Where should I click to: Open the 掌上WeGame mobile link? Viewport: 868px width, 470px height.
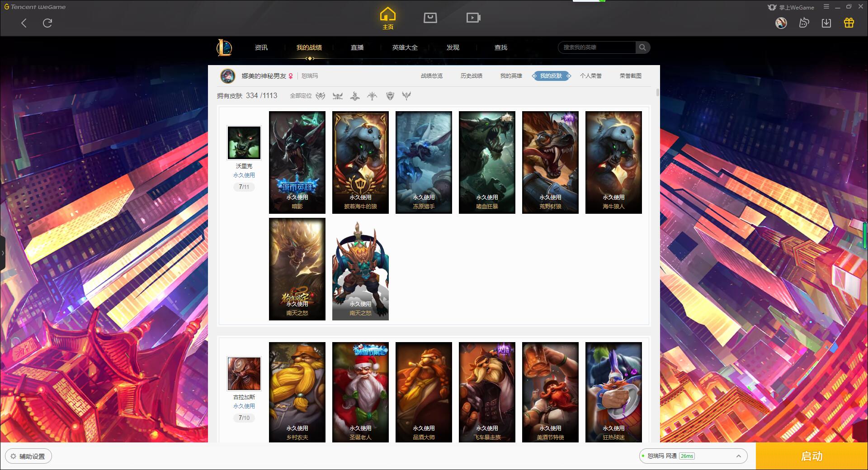pos(791,7)
